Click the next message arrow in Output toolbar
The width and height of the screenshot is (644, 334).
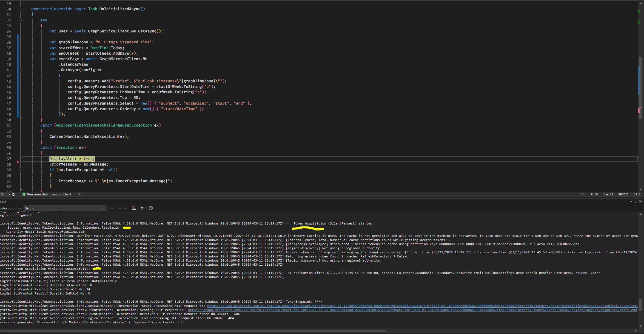(126, 208)
